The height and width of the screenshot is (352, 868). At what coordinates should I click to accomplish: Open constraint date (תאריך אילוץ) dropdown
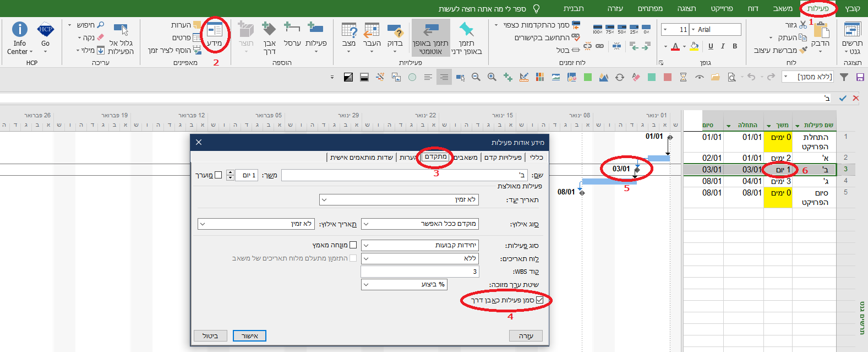[x=202, y=224]
